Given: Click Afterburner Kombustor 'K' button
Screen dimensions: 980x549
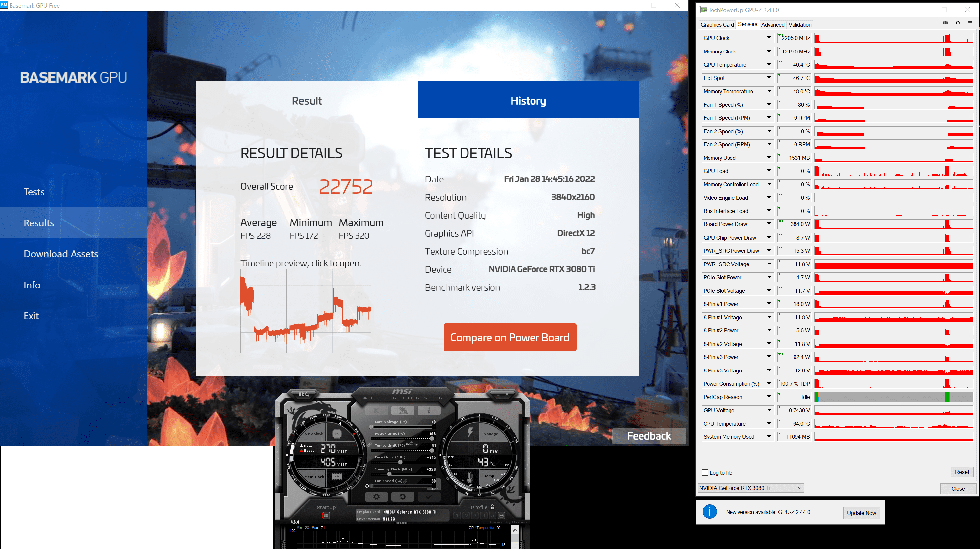Looking at the screenshot, I should pos(376,411).
